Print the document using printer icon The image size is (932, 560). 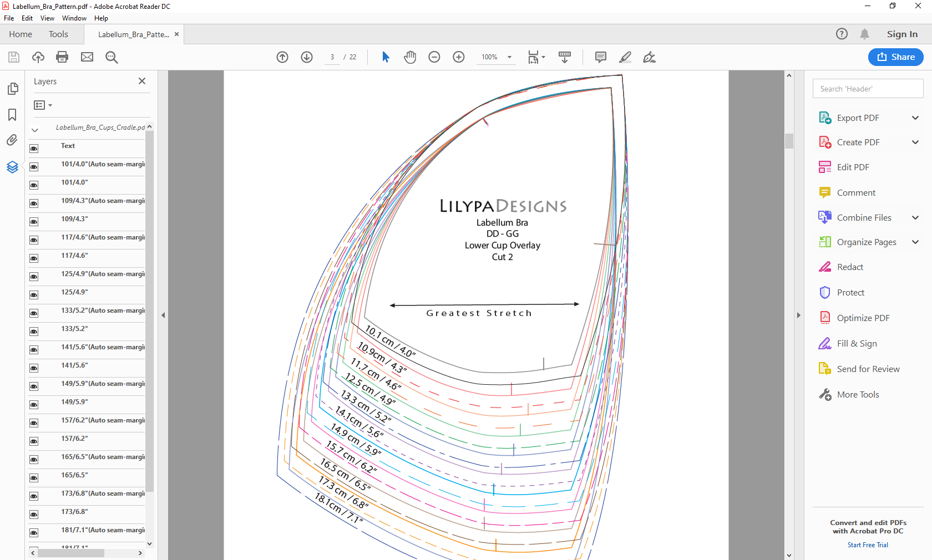[62, 57]
